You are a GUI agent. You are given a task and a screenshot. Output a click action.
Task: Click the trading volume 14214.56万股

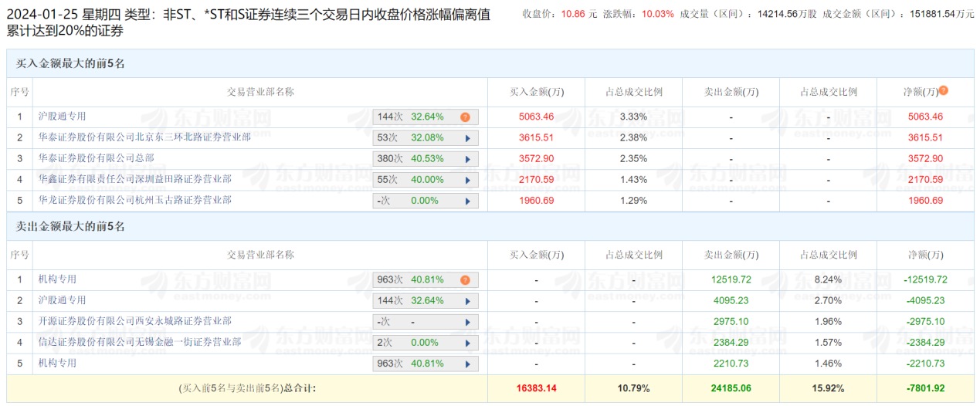[786, 14]
